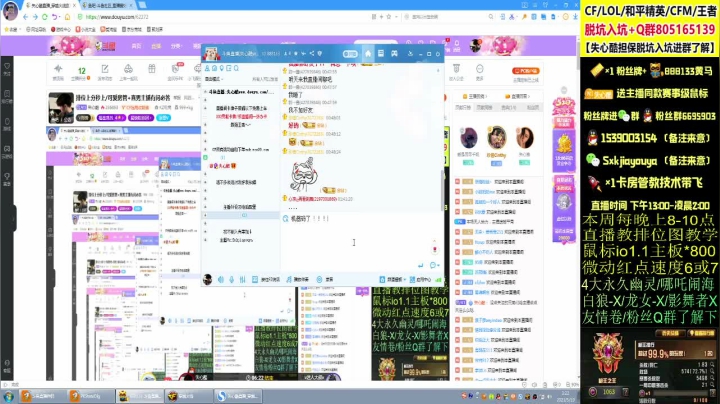
Task: Switch to the second browser tab
Action: click(x=109, y=6)
